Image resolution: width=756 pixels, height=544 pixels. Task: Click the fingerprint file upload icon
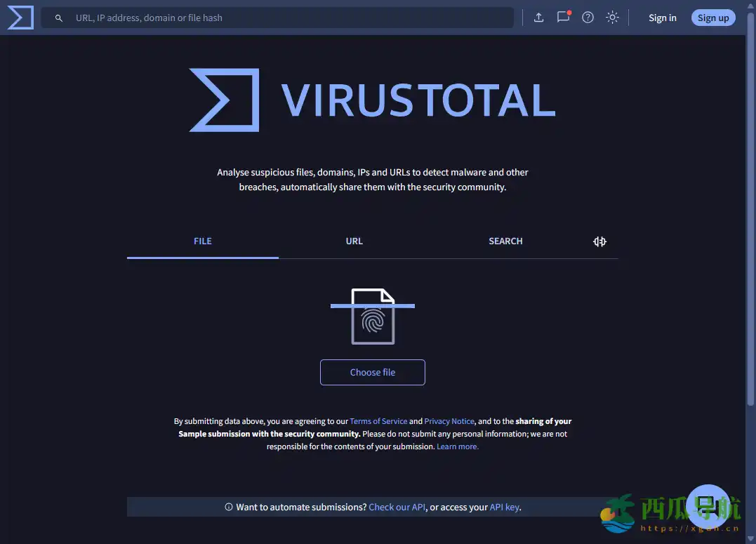tap(373, 316)
